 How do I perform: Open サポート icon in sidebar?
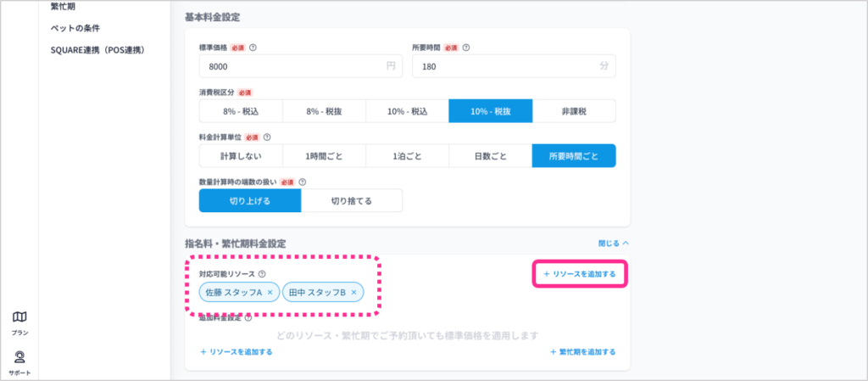(x=19, y=357)
